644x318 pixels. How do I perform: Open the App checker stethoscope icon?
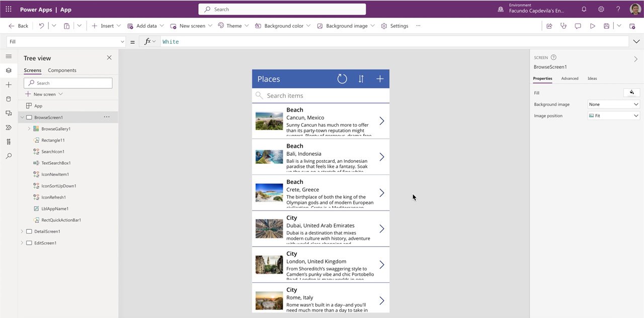pyautogui.click(x=563, y=26)
